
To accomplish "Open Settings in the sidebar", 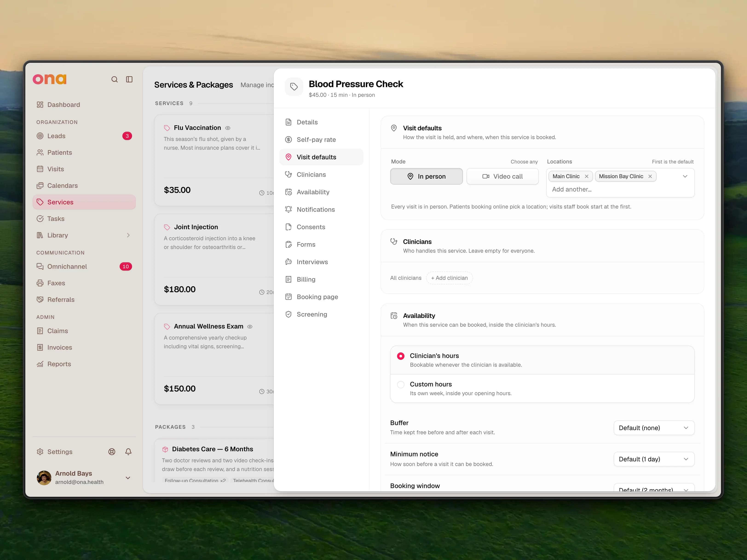I will [x=54, y=452].
